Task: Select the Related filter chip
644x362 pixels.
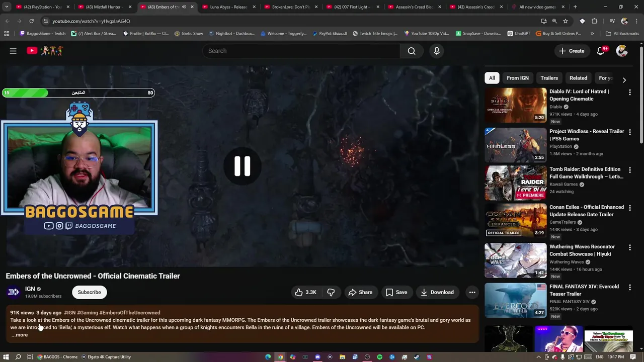Action: (578, 78)
